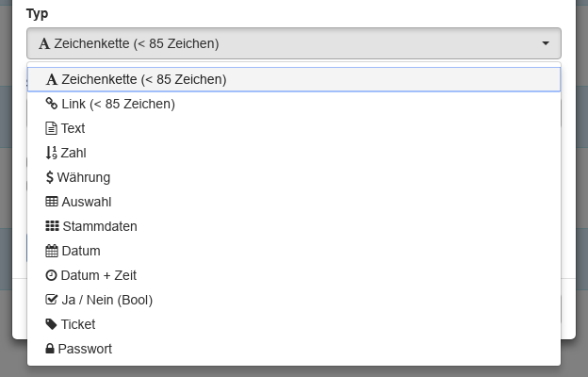Click the checkbox icon for Ja / Nein
This screenshot has width=588, height=377.
52,300
